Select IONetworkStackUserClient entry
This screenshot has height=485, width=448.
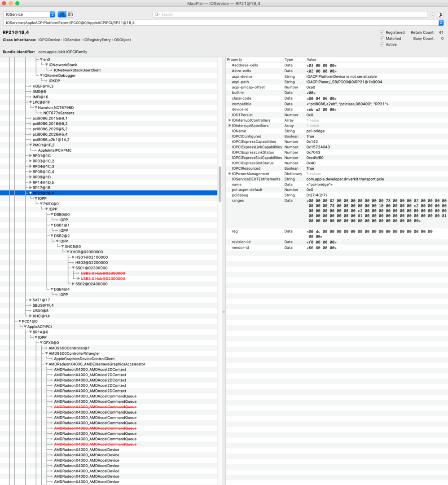[77, 70]
